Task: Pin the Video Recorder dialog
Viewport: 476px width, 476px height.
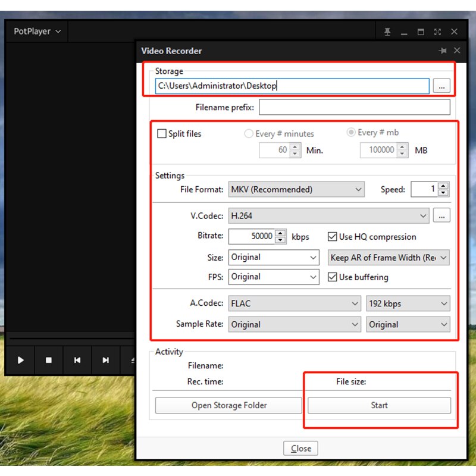Action: [443, 51]
